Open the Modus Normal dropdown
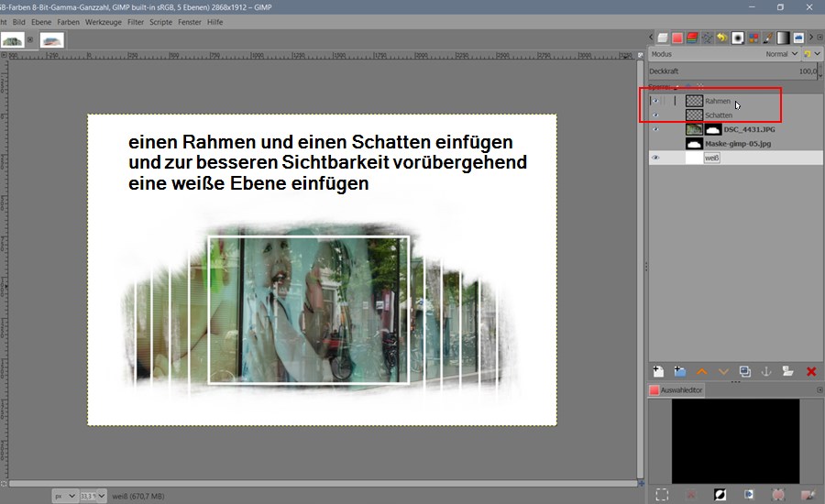 pyautogui.click(x=781, y=54)
